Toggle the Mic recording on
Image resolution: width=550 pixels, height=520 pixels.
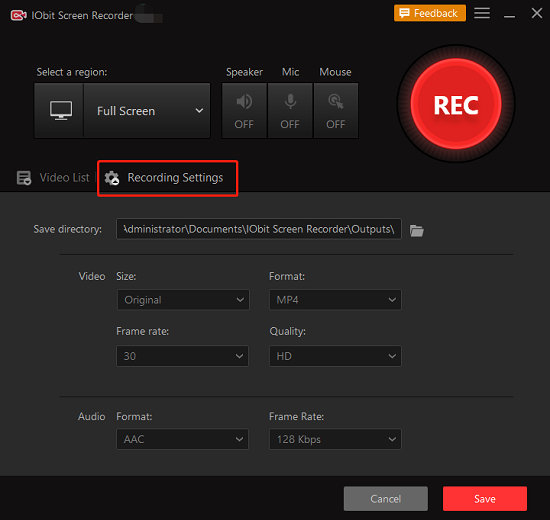pyautogui.click(x=290, y=111)
